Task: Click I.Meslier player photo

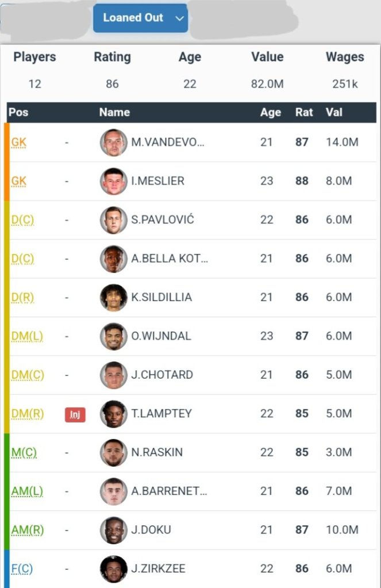Action: [x=113, y=181]
